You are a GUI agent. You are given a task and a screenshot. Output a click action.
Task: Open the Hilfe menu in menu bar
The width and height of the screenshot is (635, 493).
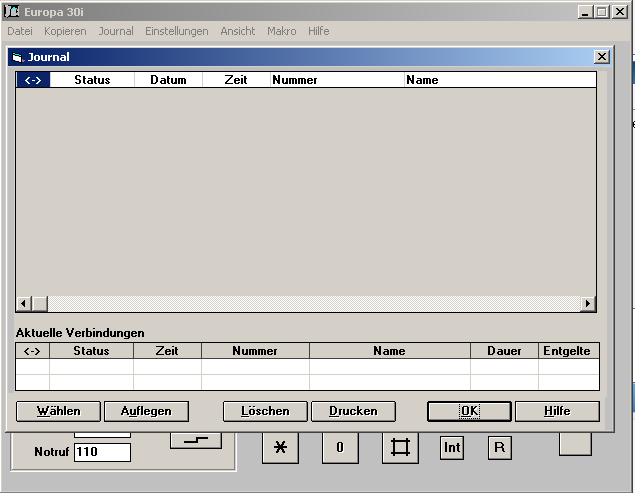[318, 31]
